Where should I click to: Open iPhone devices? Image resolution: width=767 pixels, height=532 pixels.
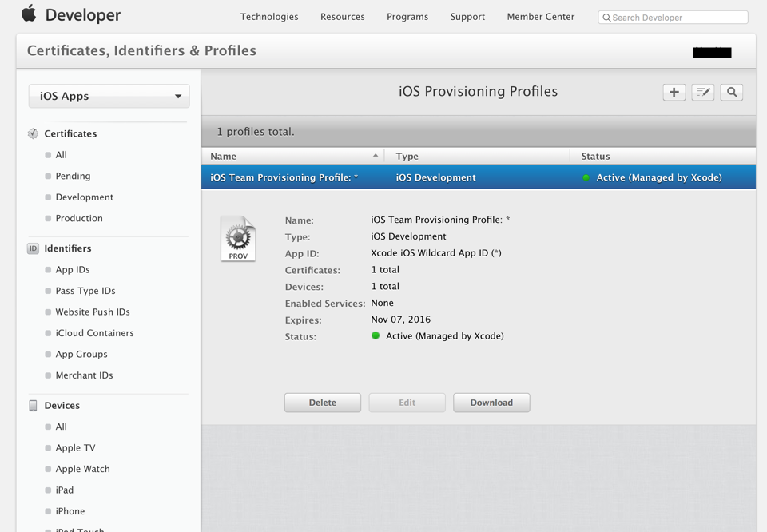[x=70, y=511]
